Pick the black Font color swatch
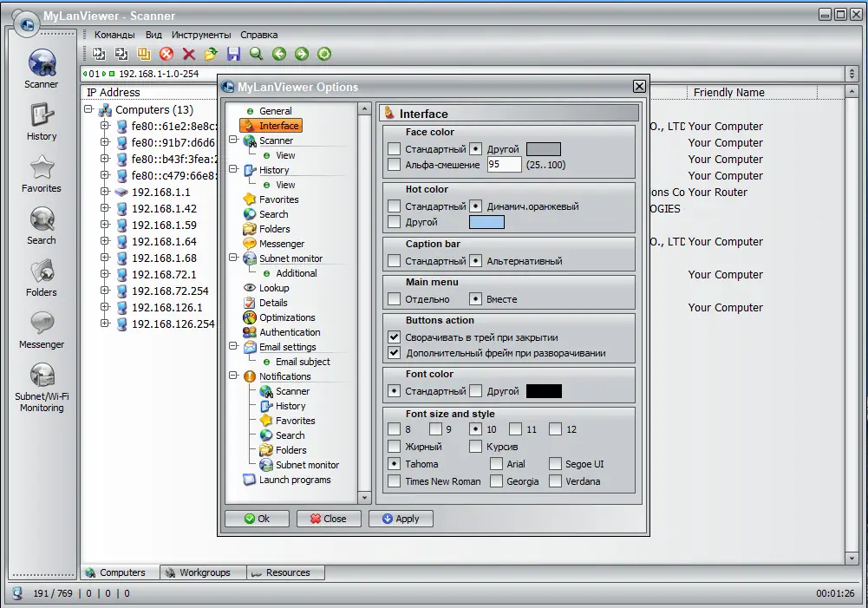 point(544,391)
